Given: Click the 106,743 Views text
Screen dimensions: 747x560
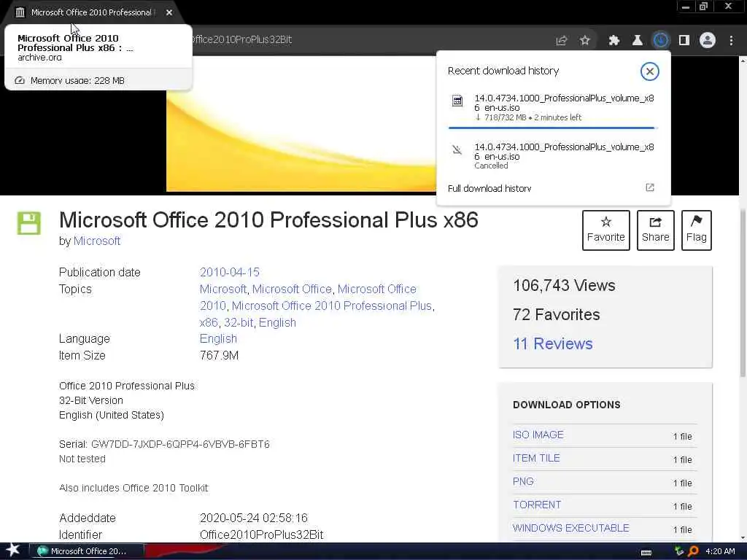Looking at the screenshot, I should pyautogui.click(x=564, y=285).
